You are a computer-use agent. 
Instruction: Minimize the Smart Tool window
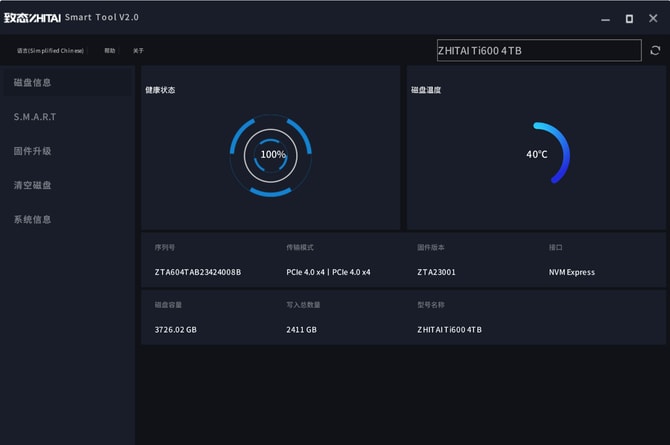coord(603,18)
